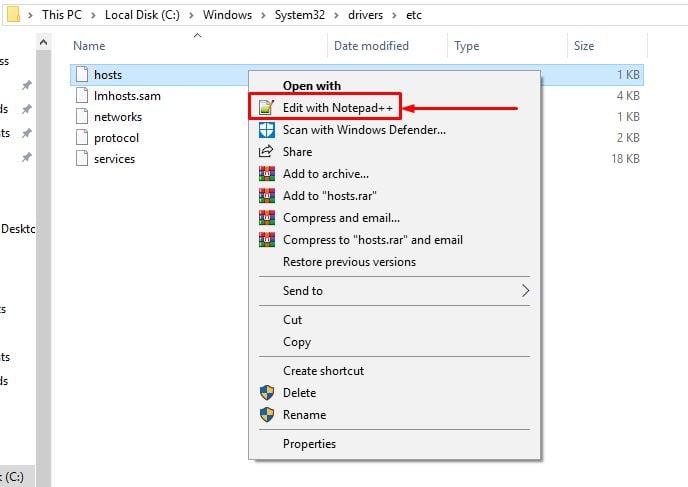
Task: Click the Windows Defender shield icon
Action: [x=266, y=130]
